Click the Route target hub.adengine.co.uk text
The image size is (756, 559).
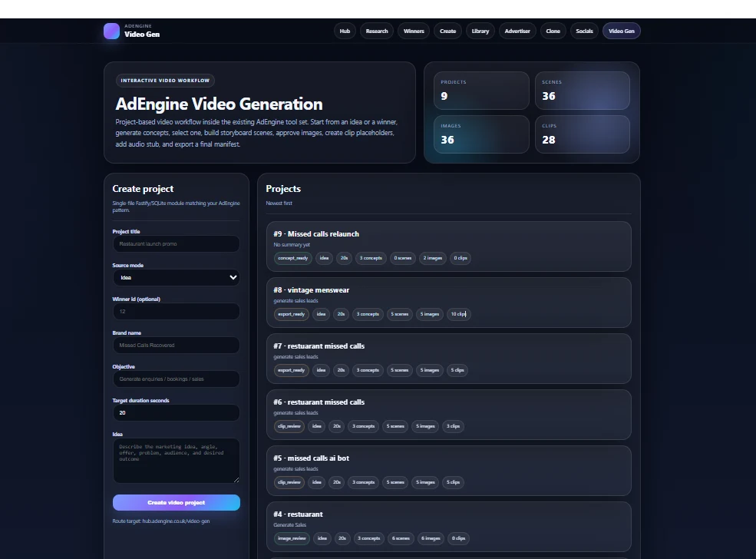161,521
